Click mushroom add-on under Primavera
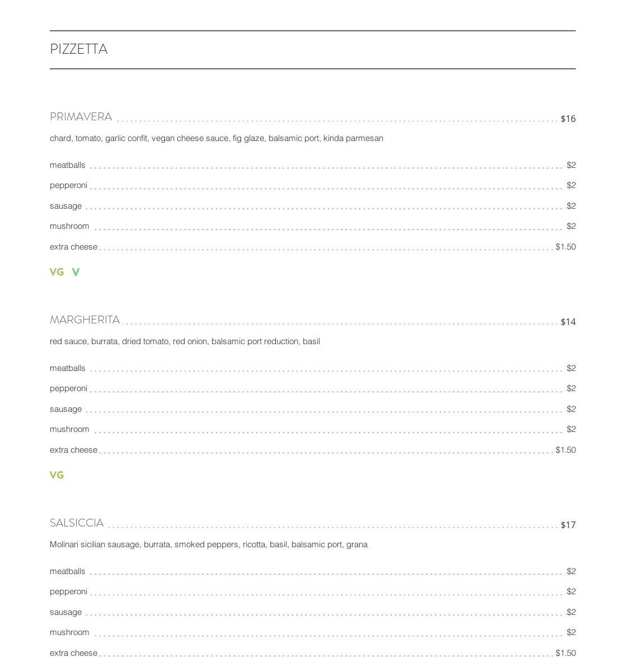The height and width of the screenshot is (672, 625). click(69, 226)
